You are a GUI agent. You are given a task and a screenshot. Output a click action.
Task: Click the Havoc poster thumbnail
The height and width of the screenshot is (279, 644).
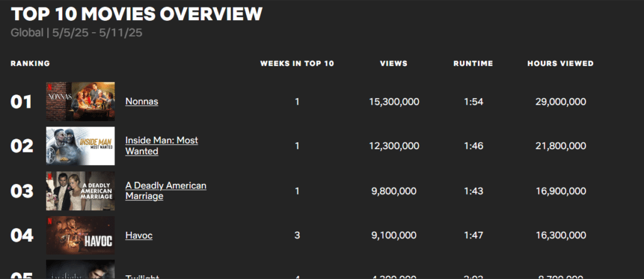[80, 236]
